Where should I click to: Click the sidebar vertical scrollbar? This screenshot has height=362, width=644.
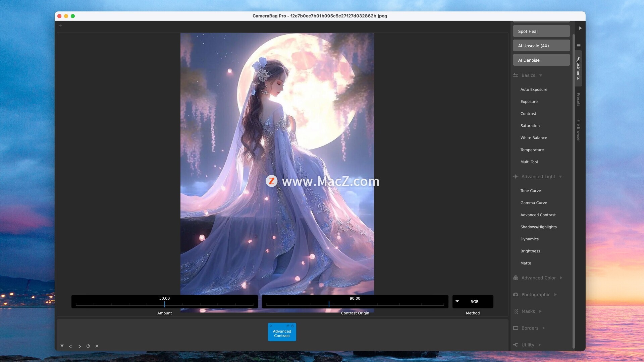tap(574, 191)
